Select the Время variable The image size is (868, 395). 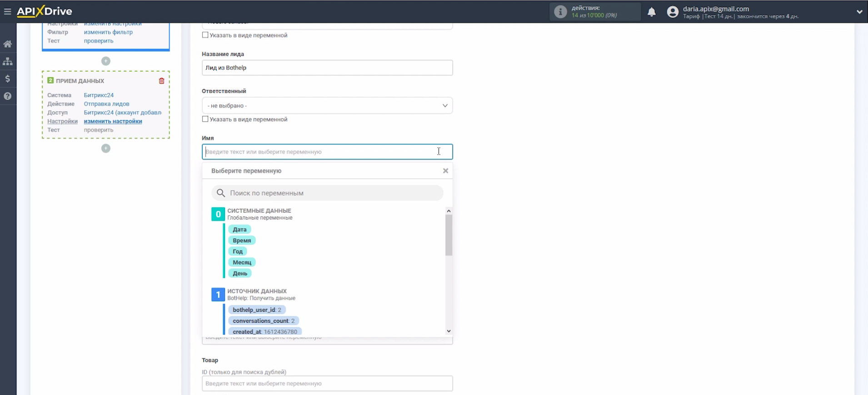click(242, 240)
